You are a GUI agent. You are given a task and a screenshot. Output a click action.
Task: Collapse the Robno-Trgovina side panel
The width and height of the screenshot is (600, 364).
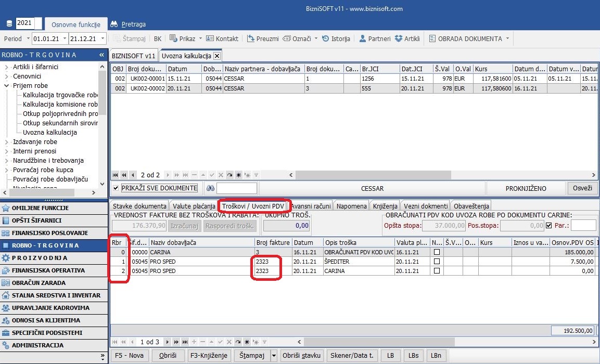(x=102, y=55)
